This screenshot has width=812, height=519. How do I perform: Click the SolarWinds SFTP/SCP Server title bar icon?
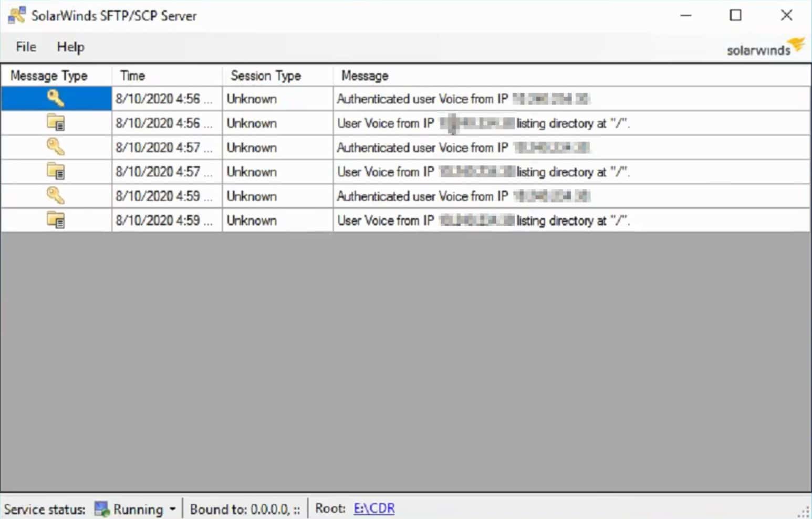click(17, 15)
